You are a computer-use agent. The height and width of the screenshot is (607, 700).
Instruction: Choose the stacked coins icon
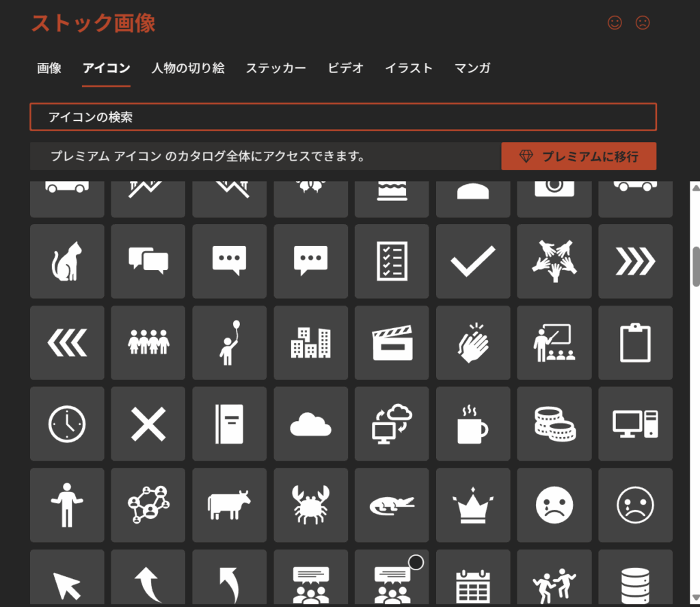(x=554, y=424)
